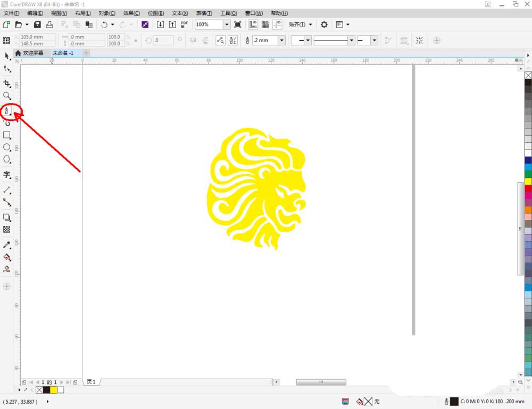The image size is (532, 409).
Task: Click the yellow lion graphic
Action: pos(256,189)
